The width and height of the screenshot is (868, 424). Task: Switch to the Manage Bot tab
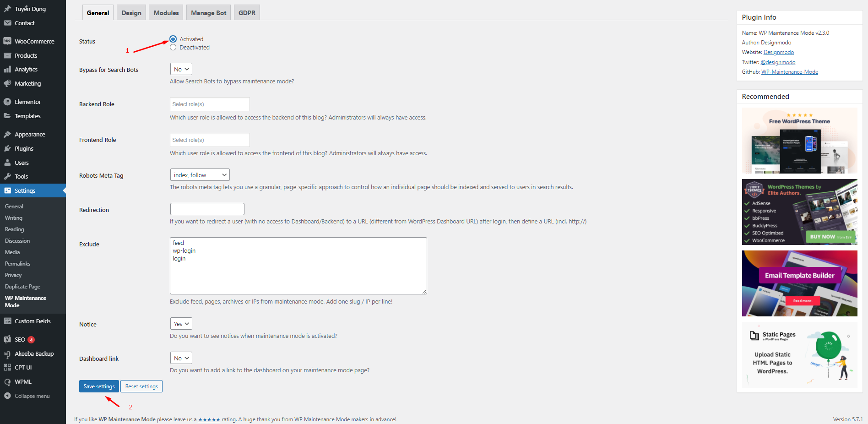point(209,13)
